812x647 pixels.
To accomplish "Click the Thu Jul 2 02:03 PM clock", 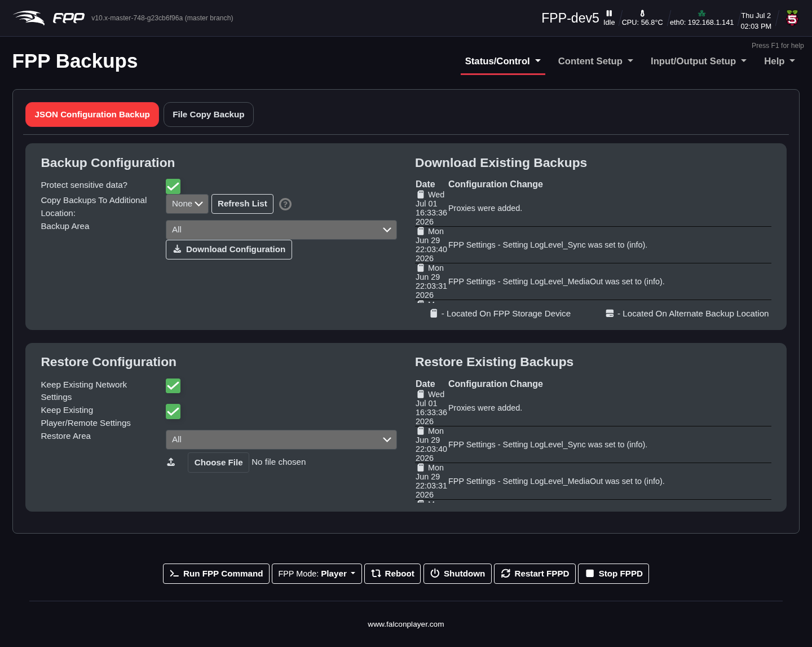I will (x=756, y=21).
